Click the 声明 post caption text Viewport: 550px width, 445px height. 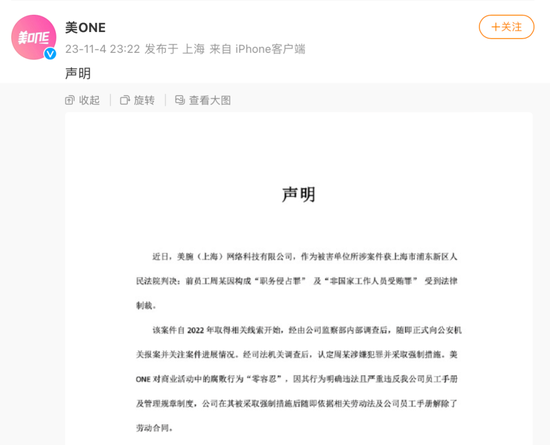pyautogui.click(x=78, y=74)
